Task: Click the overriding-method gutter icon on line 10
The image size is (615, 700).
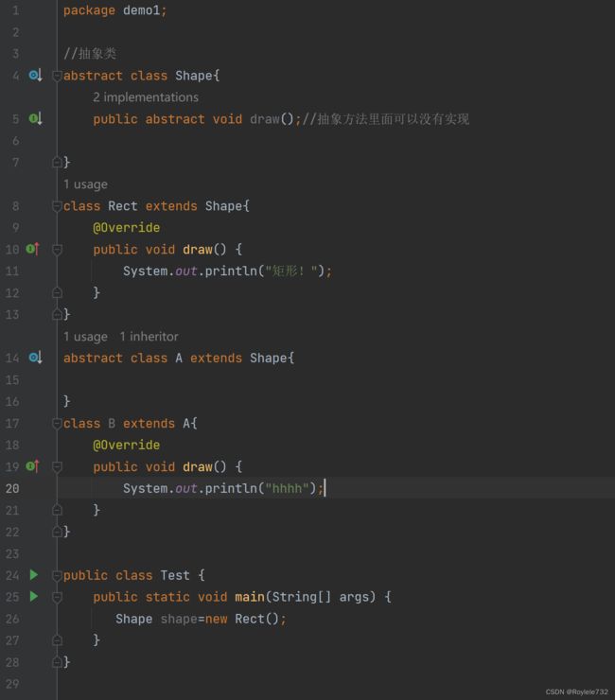Action: tap(32, 249)
